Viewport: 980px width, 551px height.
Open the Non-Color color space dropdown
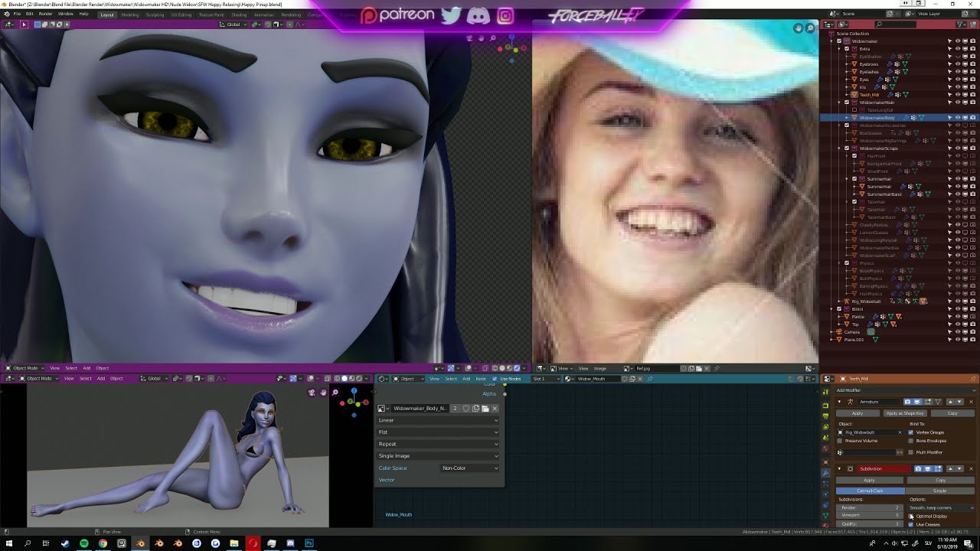470,468
